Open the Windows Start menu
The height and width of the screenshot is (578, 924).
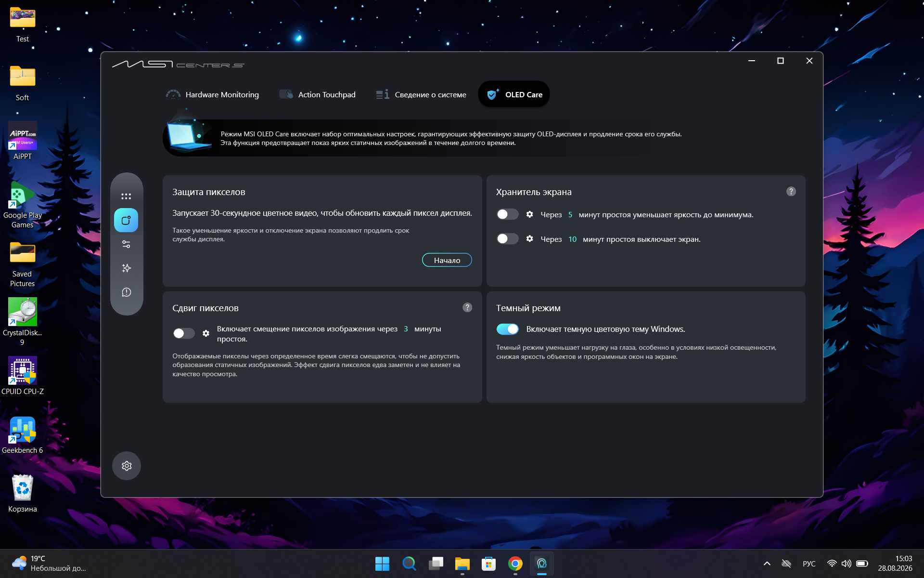click(382, 564)
